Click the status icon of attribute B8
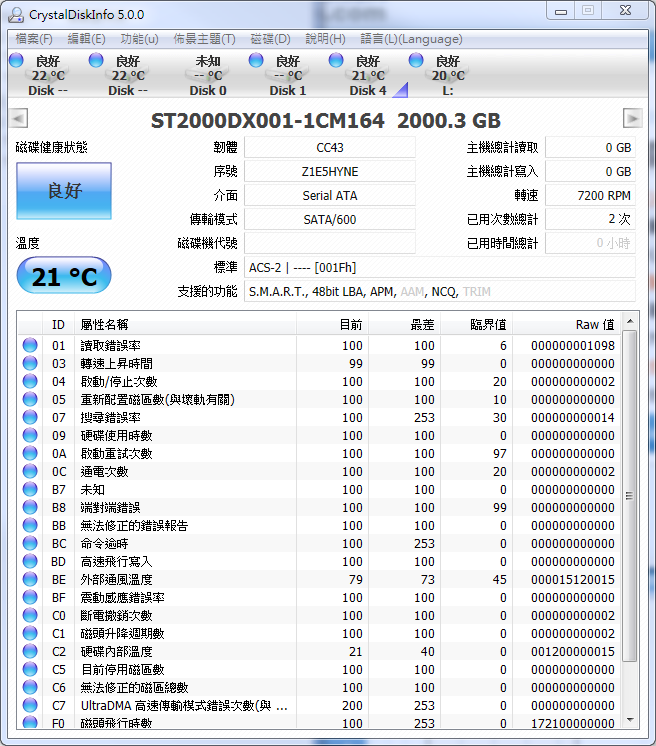 [x=30, y=507]
